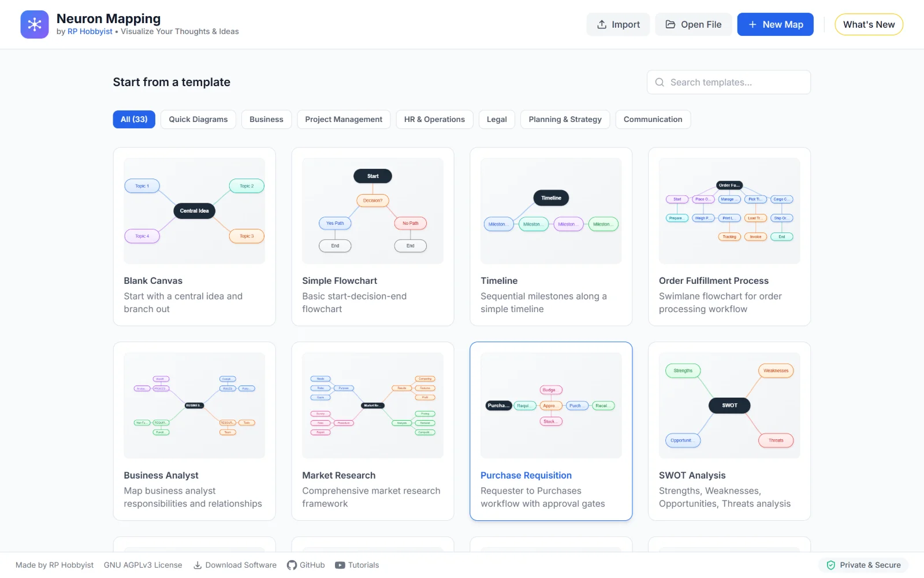Open the Blank Canvas template thumbnail
This screenshot has width=924, height=578.
pyautogui.click(x=195, y=211)
